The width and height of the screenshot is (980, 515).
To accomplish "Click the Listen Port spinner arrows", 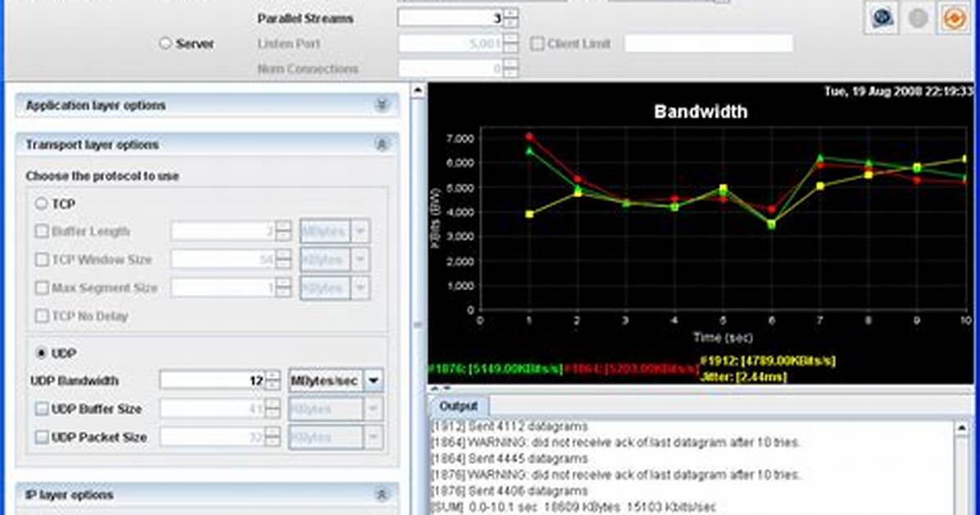I will click(x=510, y=43).
